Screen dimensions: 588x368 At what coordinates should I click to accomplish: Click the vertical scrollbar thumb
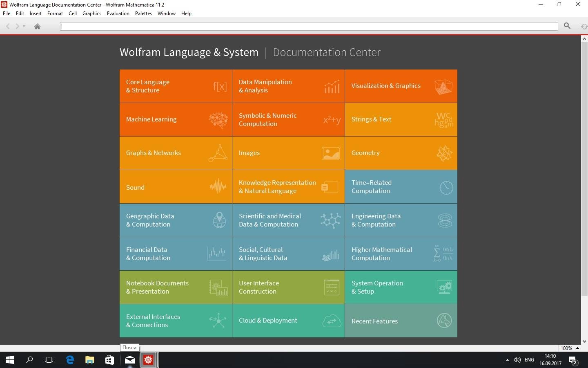[x=584, y=169]
